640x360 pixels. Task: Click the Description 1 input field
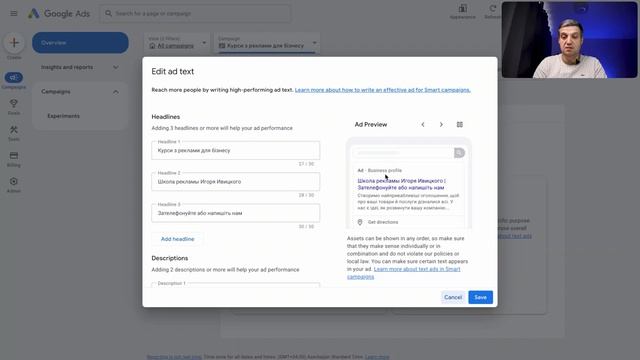tap(236, 285)
